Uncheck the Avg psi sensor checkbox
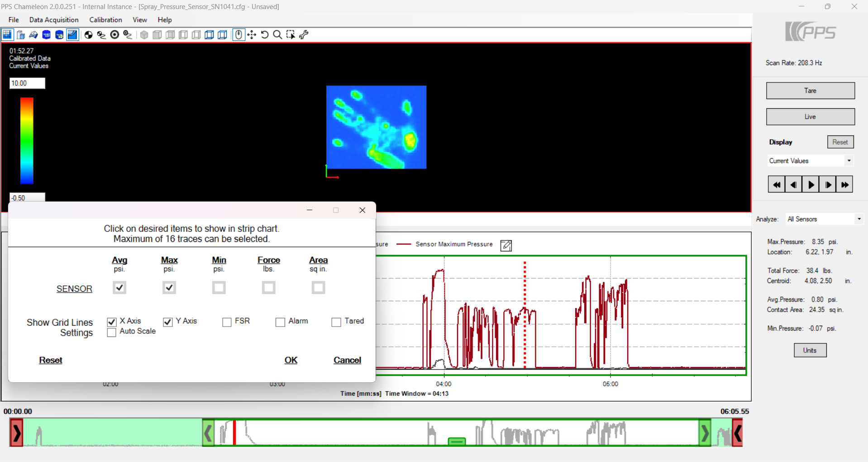Viewport: 868px width, 462px height. pyautogui.click(x=119, y=287)
